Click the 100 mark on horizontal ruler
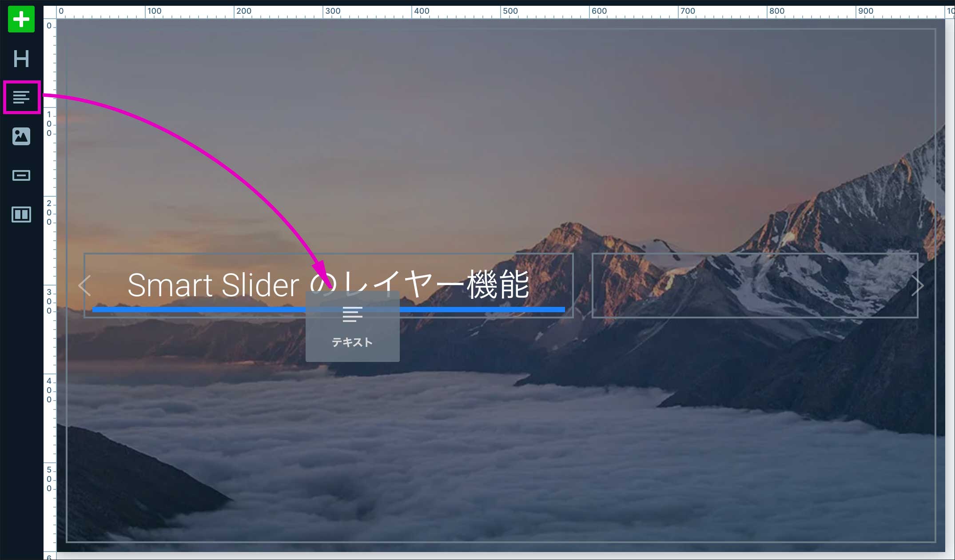The width and height of the screenshot is (955, 560). coord(154,11)
